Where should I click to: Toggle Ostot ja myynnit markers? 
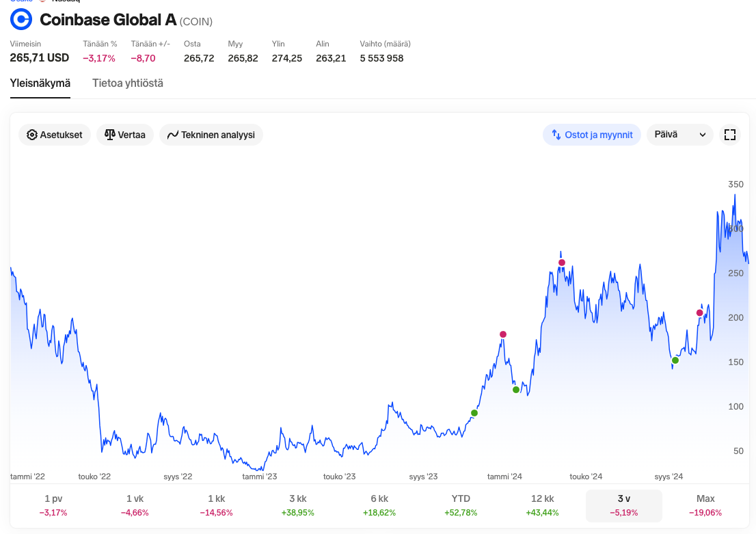coord(591,135)
